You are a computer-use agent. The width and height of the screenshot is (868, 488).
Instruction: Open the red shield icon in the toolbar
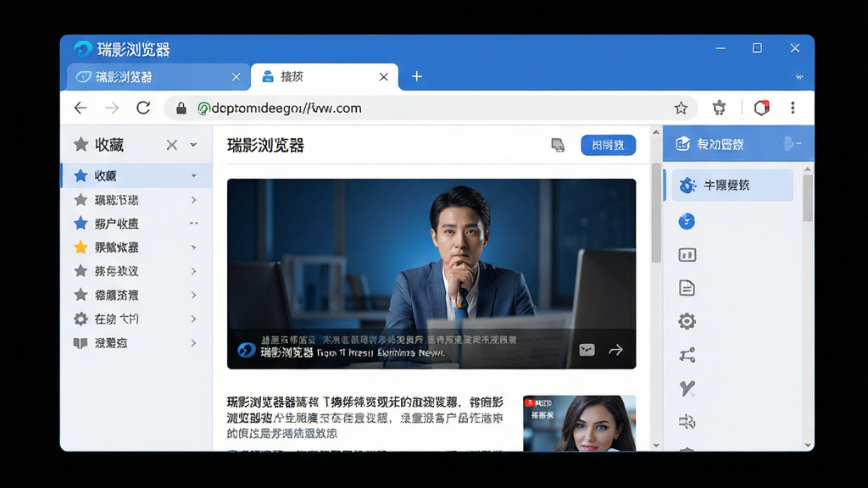[x=762, y=108]
